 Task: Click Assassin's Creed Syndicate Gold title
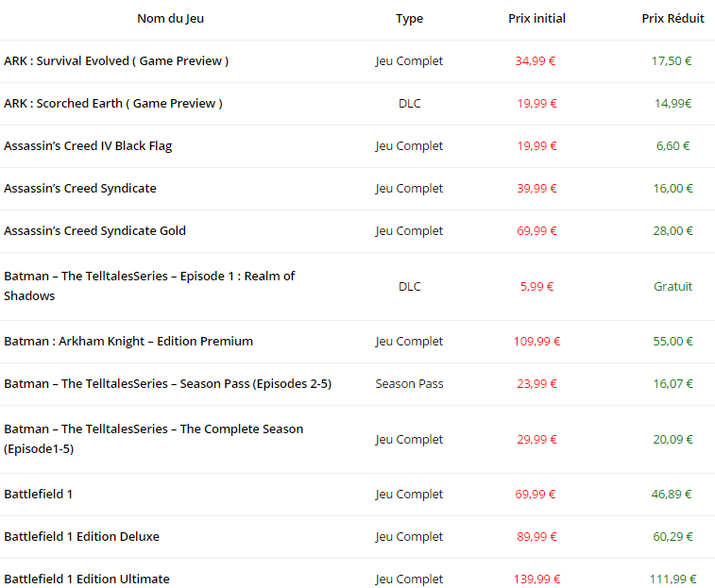tap(94, 231)
